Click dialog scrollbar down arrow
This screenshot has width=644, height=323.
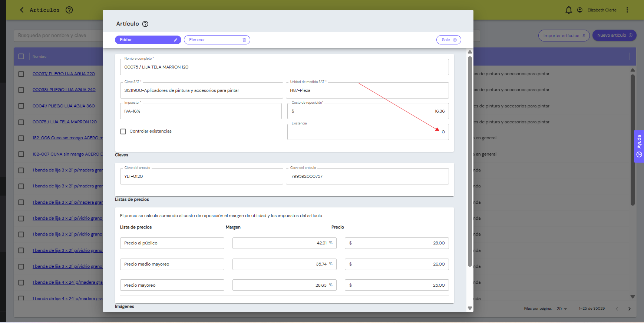pyautogui.click(x=470, y=308)
